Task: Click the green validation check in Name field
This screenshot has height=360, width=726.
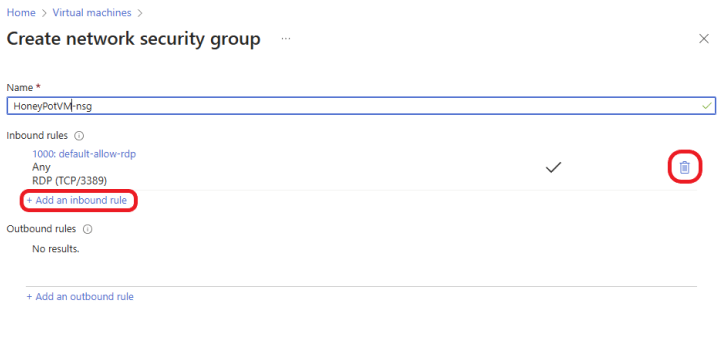Action: coord(707,106)
